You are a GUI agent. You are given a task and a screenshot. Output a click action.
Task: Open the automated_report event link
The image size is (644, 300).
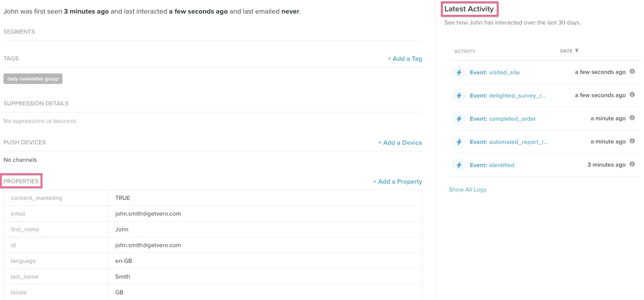(x=518, y=142)
